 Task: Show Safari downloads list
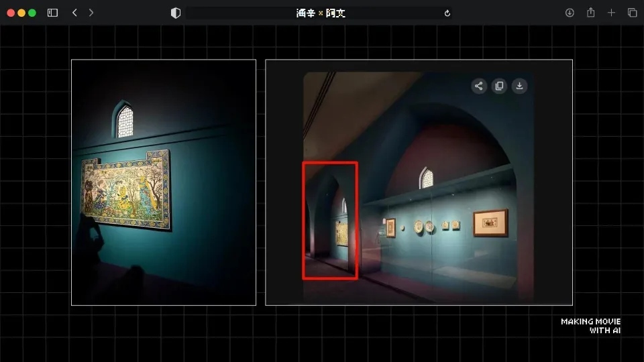click(570, 13)
